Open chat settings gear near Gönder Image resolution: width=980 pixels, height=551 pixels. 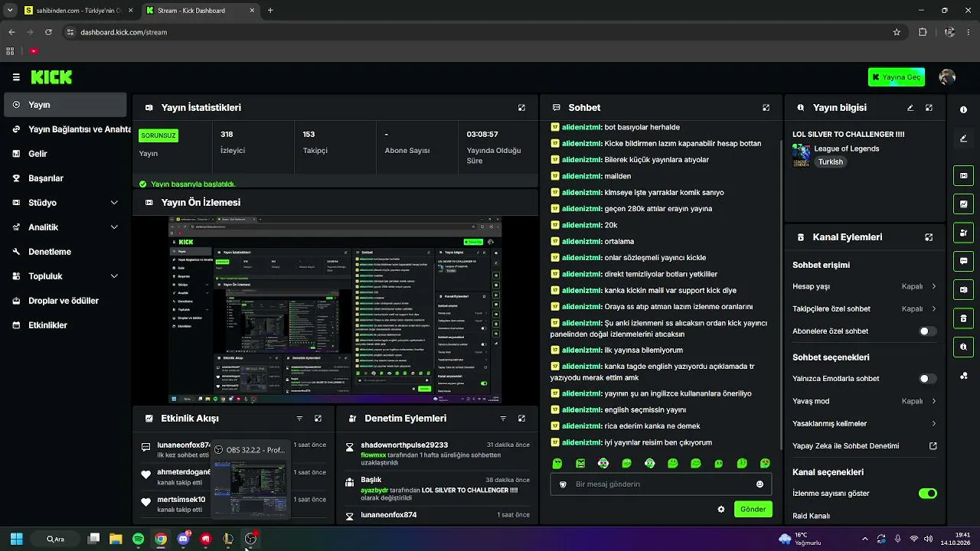point(720,509)
